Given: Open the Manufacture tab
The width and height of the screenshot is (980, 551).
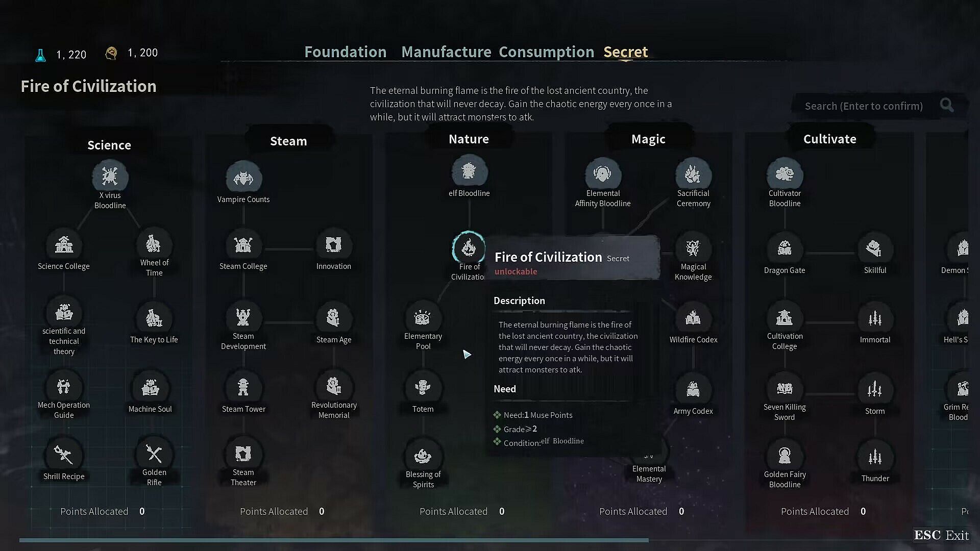Looking at the screenshot, I should (x=446, y=52).
